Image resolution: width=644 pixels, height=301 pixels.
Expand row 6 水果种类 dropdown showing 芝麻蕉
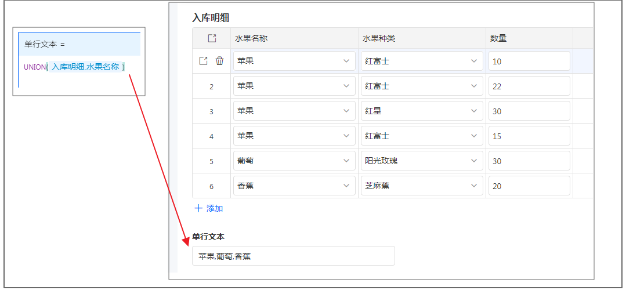coord(422,186)
